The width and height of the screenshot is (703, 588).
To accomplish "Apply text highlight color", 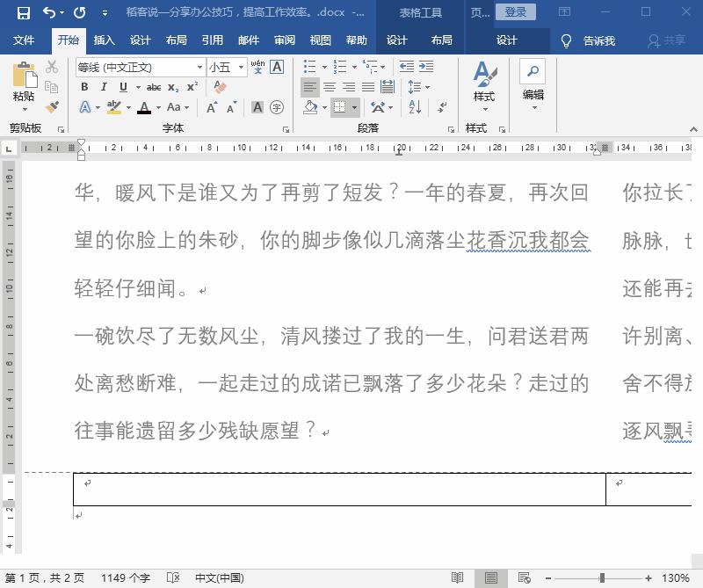I will [112, 107].
